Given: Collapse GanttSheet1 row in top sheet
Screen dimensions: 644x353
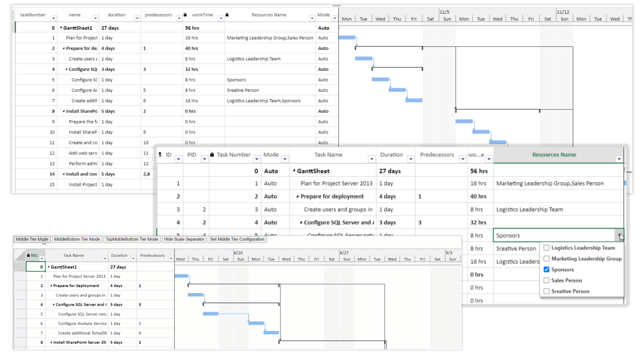Looking at the screenshot, I should click(61, 28).
